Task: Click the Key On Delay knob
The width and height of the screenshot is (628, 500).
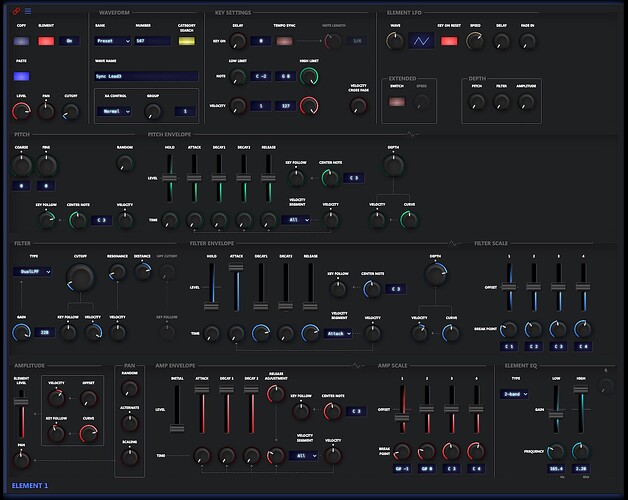Action: point(238,41)
